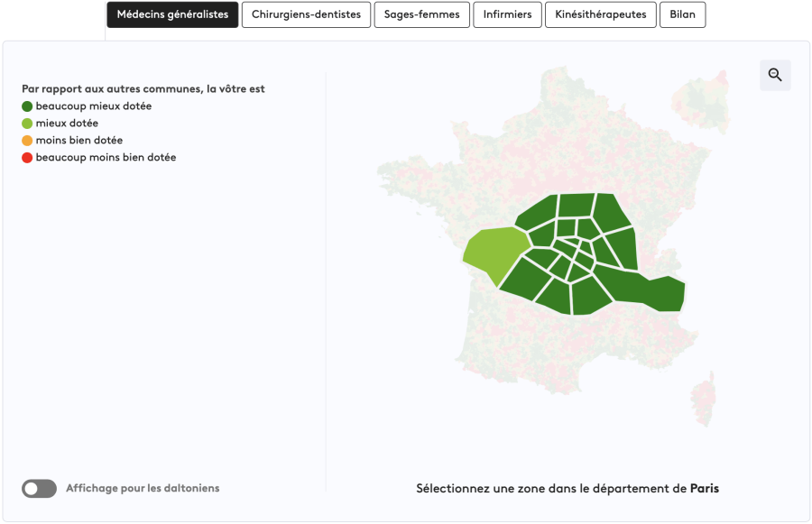Click the red 'beaucoup moins bien dotée' dot
812x524 pixels.
pyautogui.click(x=27, y=158)
